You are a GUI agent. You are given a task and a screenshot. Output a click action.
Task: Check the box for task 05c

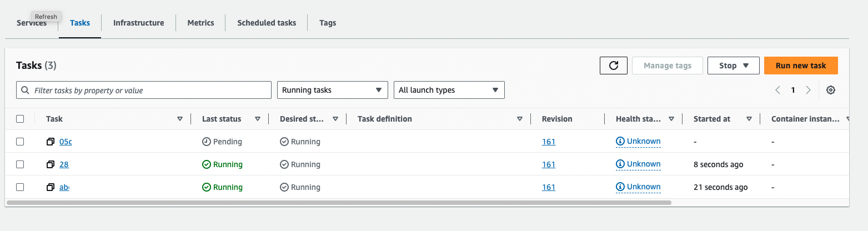[x=20, y=142]
